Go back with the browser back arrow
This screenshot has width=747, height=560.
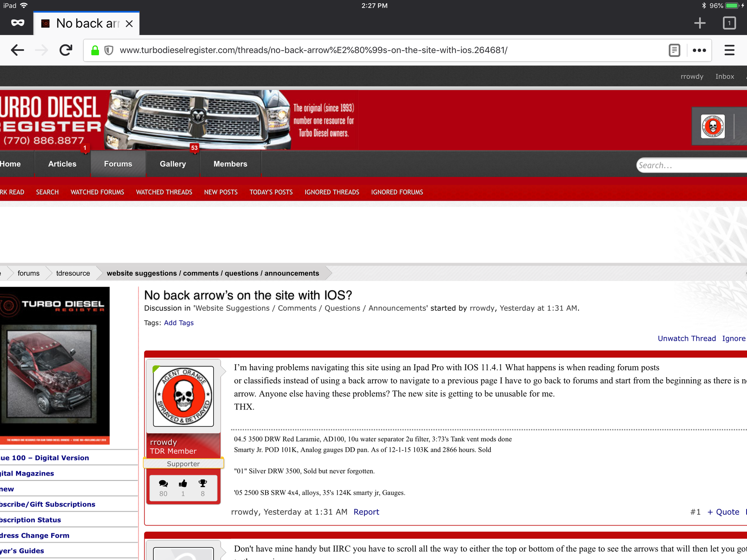(18, 50)
